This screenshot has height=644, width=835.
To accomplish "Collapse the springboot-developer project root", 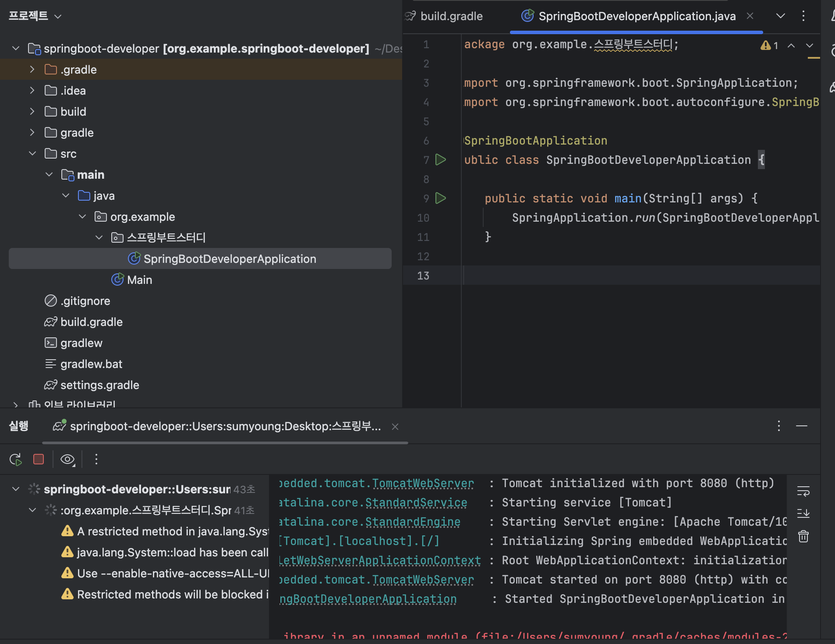I will (x=16, y=48).
